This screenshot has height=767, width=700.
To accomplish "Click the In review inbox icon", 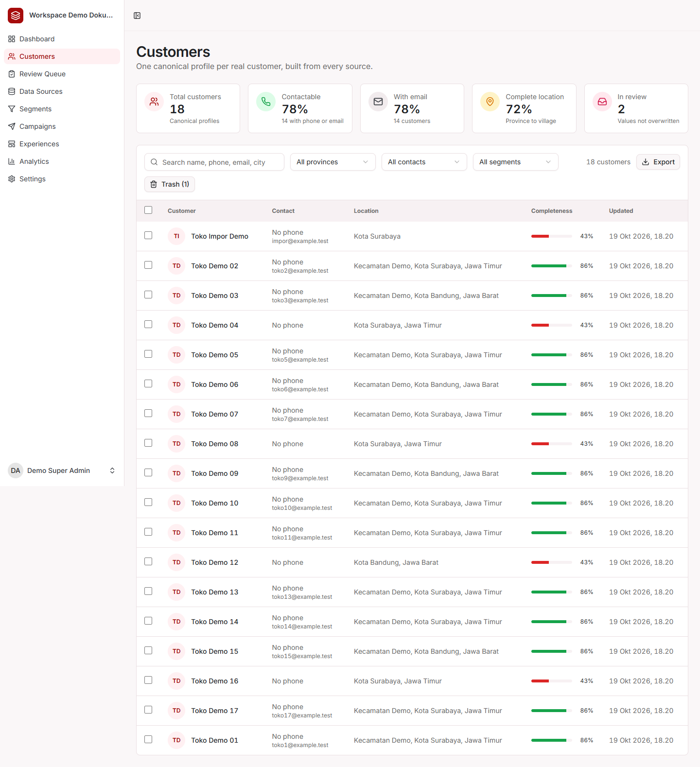I will 602,102.
